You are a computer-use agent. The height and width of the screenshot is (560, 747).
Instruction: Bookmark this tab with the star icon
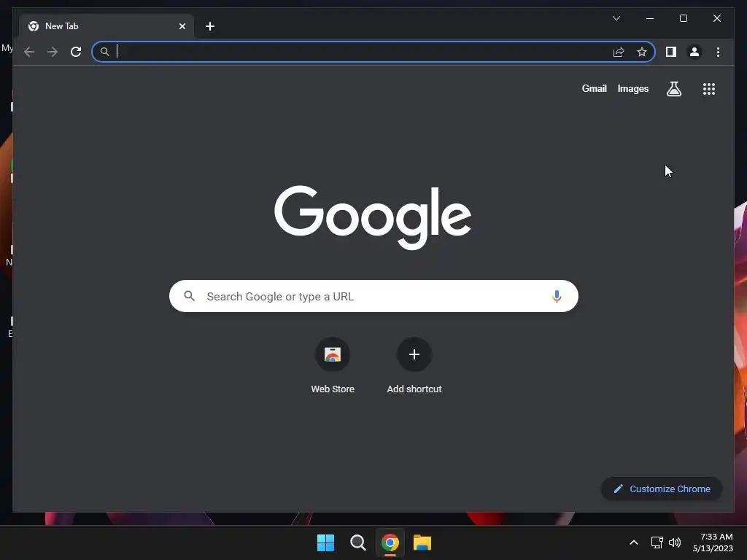point(642,52)
